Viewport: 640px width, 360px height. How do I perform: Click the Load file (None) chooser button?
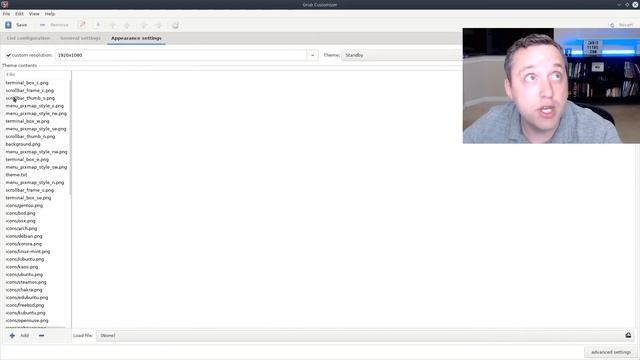point(364,336)
